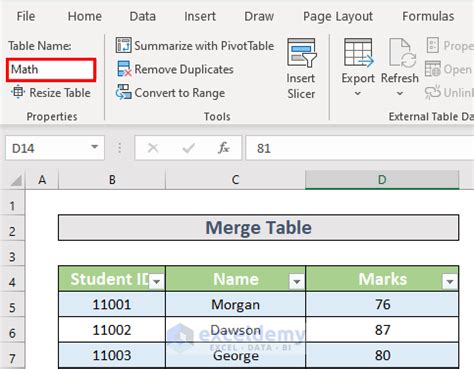Expand the Name Box dropdown arrow
Image resolution: width=474 pixels, height=369 pixels.
95,147
